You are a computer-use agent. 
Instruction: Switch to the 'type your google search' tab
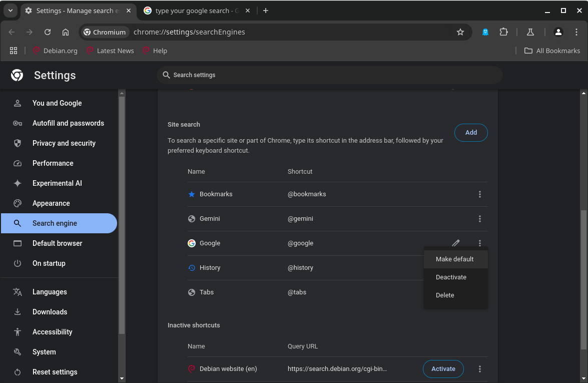[x=197, y=11]
